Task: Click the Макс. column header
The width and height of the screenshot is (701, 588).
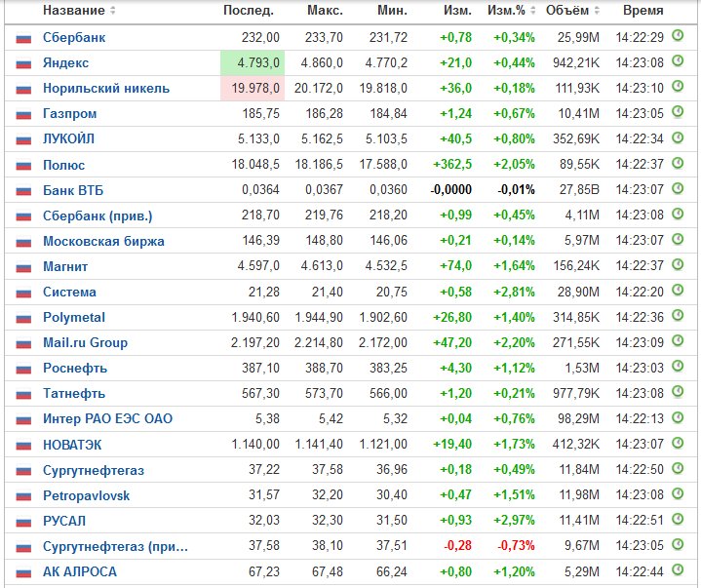Action: pyautogui.click(x=325, y=11)
